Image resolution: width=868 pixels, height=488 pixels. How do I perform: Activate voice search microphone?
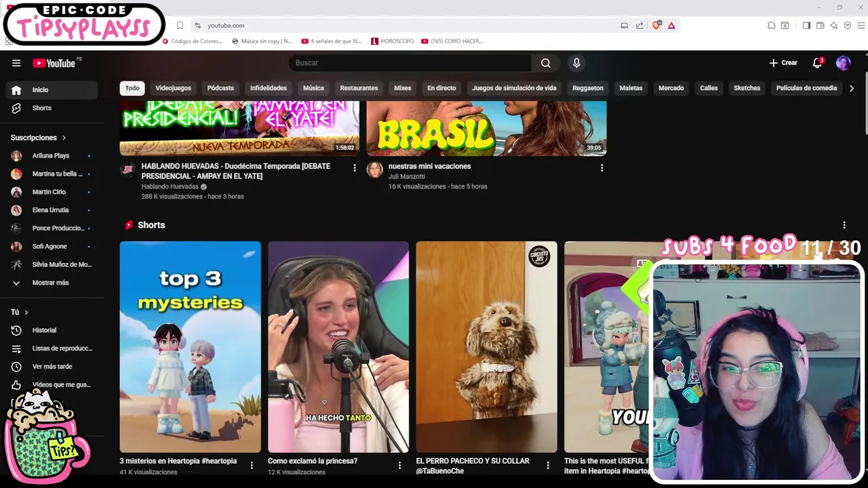tap(576, 63)
